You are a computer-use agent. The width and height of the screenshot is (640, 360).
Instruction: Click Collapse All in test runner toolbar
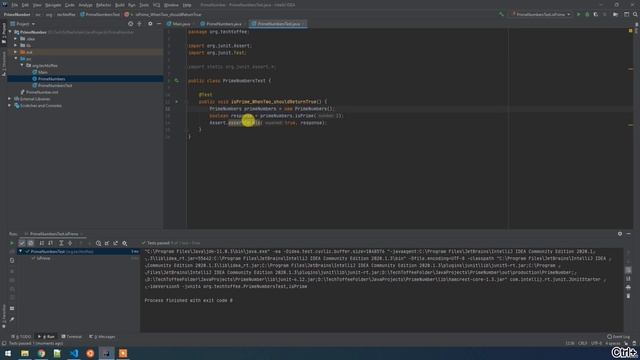(70, 243)
